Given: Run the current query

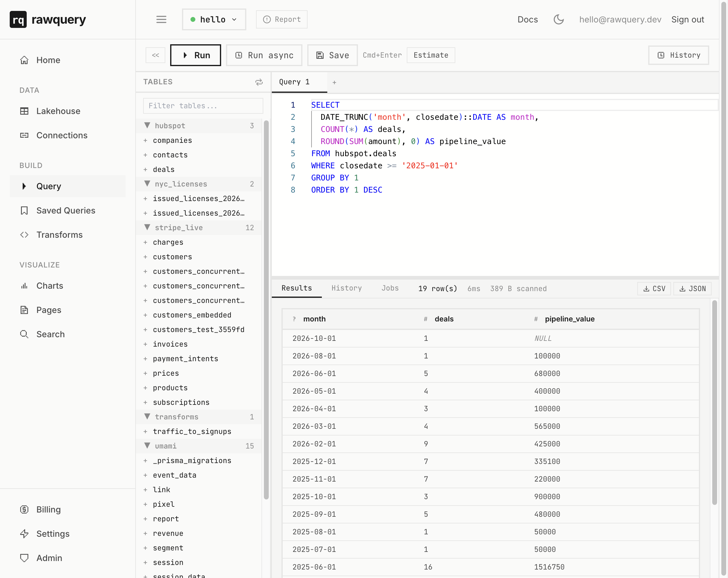Looking at the screenshot, I should click(x=195, y=55).
